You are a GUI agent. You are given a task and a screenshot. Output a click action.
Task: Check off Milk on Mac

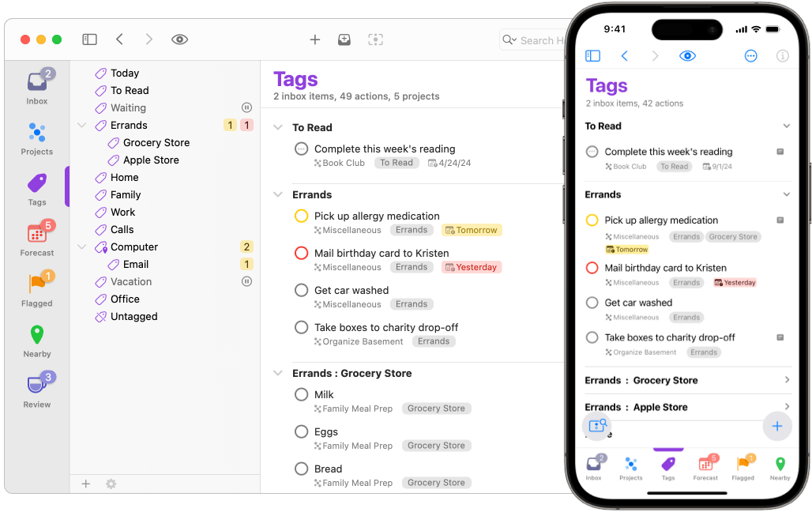[x=302, y=394]
